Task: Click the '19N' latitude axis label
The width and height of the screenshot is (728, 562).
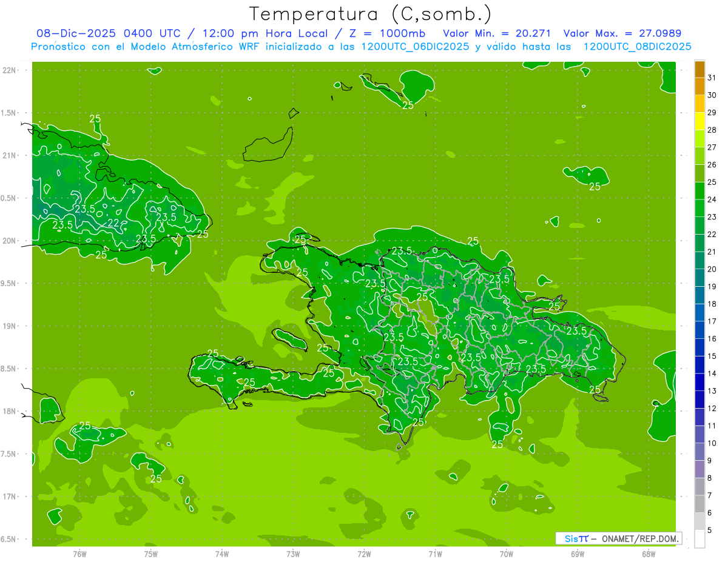Action: 10,326
